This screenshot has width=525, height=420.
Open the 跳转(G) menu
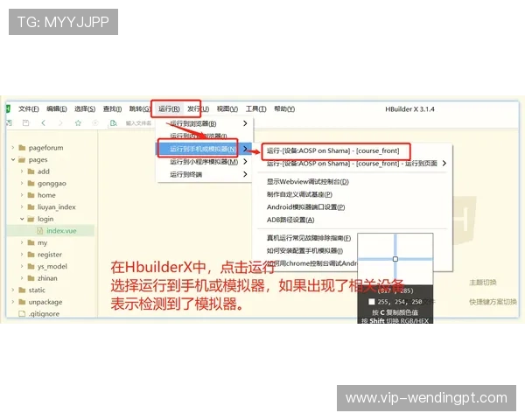coord(140,108)
